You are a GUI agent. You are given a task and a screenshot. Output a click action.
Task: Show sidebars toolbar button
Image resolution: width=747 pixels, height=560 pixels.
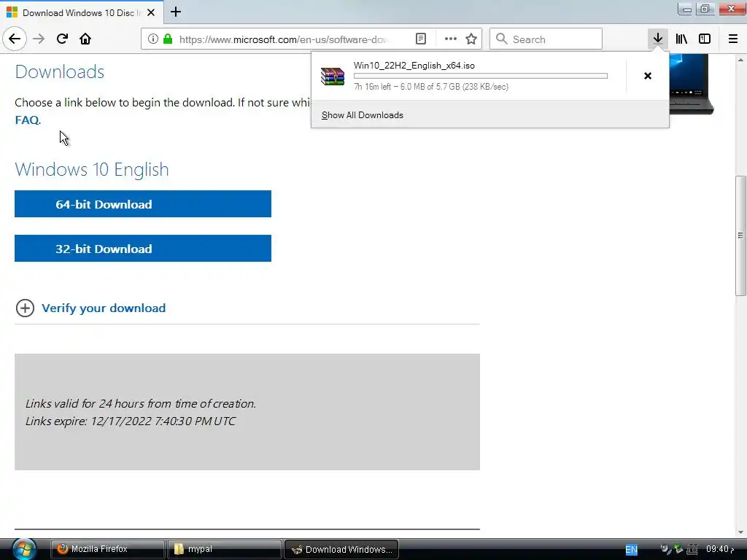[x=705, y=39]
